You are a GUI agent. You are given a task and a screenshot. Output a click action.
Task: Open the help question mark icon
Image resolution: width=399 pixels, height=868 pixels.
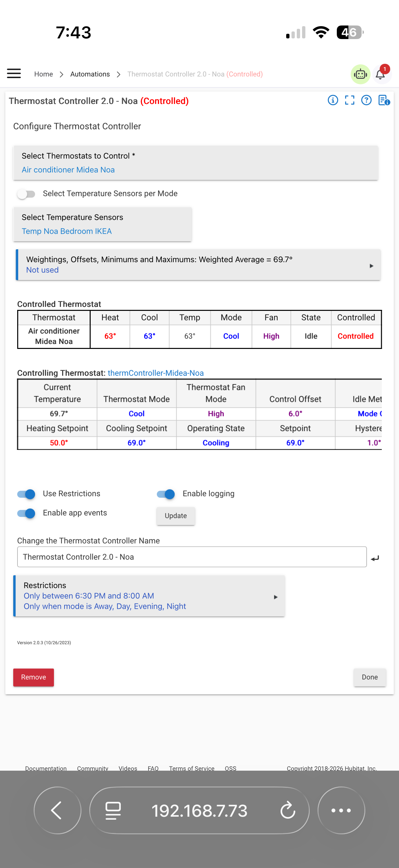point(366,100)
